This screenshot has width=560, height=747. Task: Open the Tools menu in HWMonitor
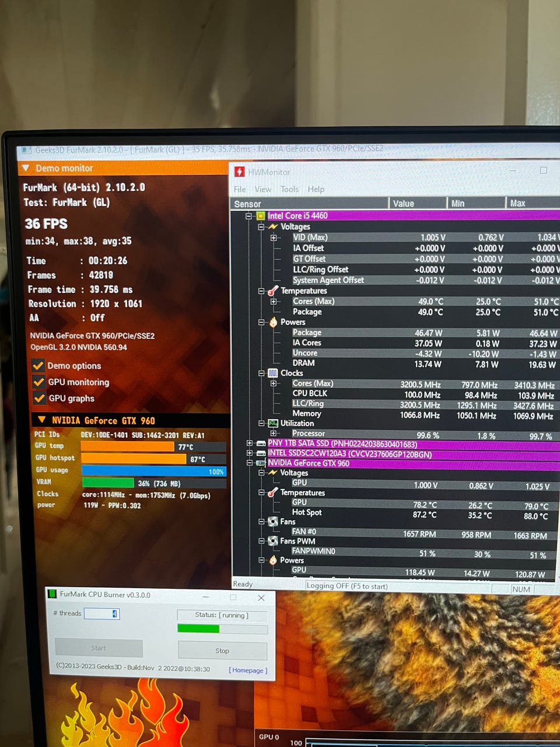(x=289, y=189)
